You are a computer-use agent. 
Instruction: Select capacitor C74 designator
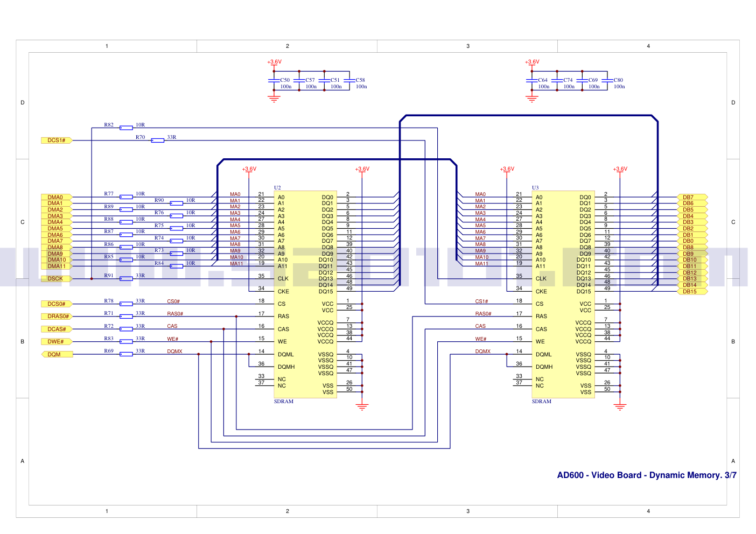click(568, 80)
